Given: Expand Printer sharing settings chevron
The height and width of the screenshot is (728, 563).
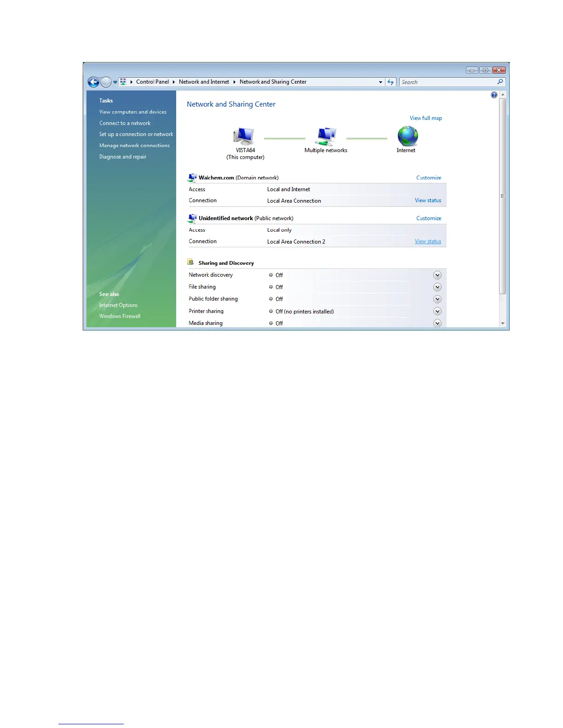Looking at the screenshot, I should pos(437,311).
